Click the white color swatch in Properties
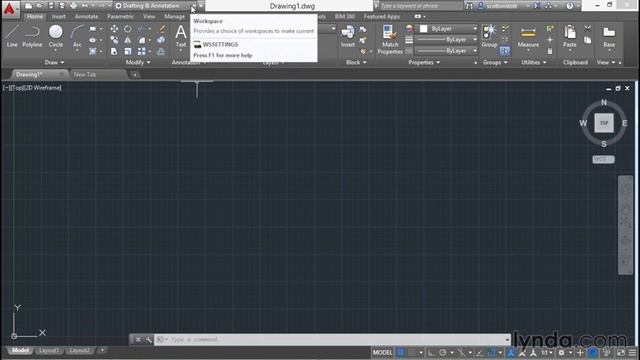 (x=424, y=29)
